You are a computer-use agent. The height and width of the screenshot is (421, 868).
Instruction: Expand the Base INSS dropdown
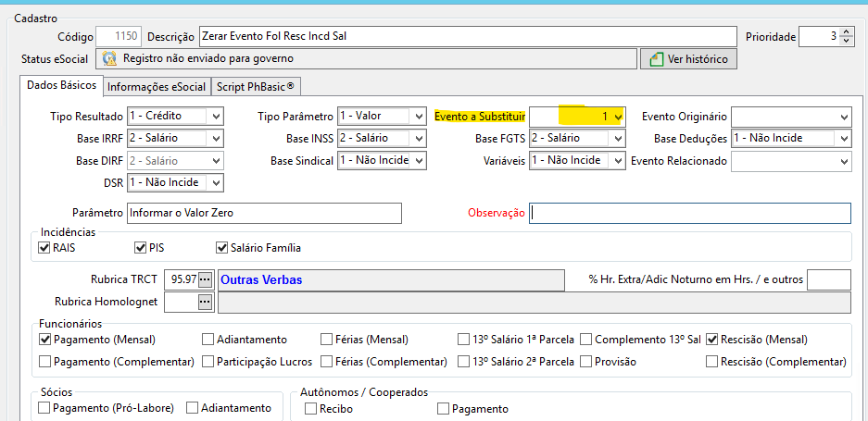pyautogui.click(x=419, y=138)
